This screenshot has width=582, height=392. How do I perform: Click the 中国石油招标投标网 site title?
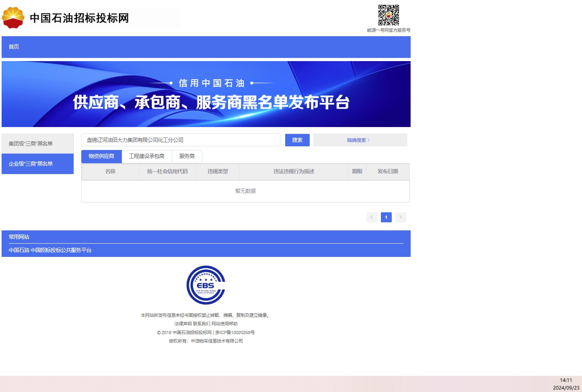click(79, 18)
